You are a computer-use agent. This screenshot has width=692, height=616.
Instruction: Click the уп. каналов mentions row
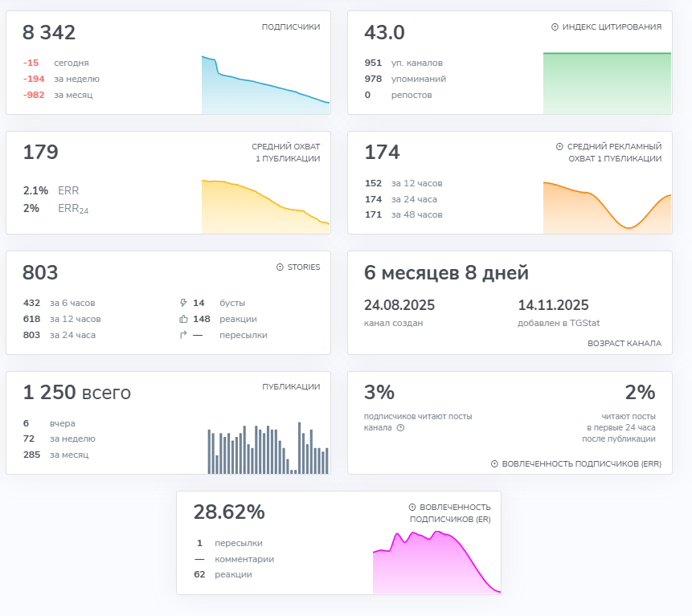[403, 63]
